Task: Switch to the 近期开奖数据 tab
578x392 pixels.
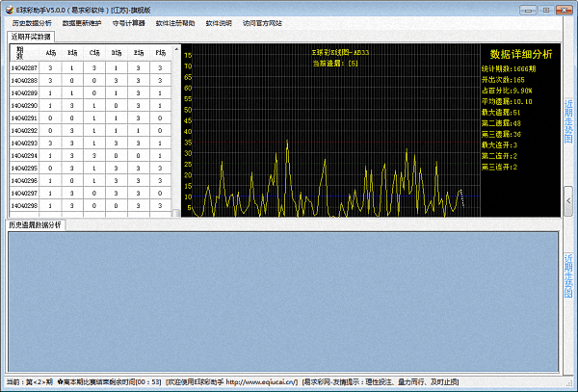Action: click(x=31, y=37)
